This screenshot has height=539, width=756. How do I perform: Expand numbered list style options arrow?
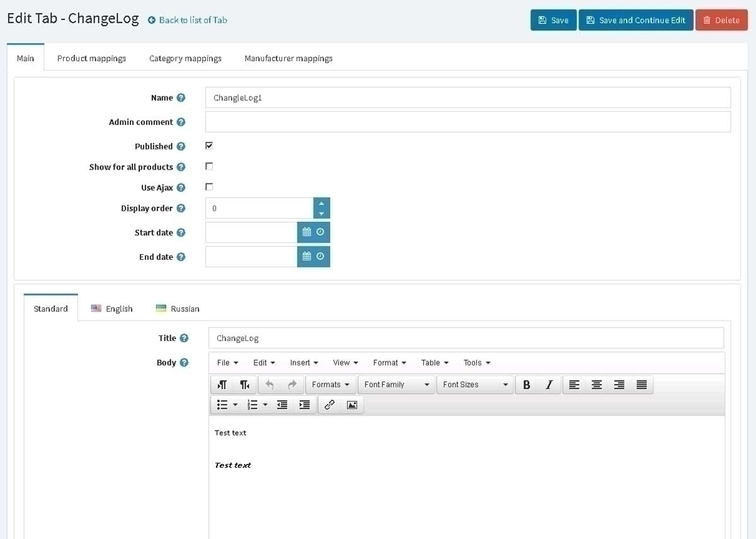point(266,405)
